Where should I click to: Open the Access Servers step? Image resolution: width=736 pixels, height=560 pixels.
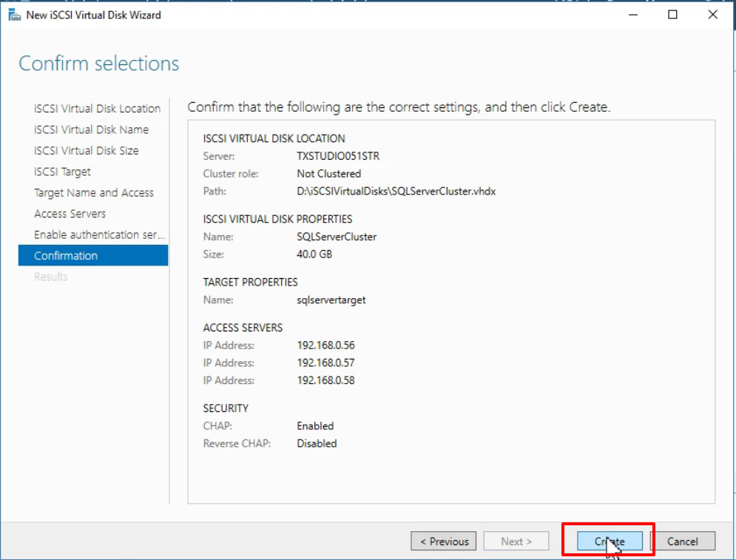70,214
